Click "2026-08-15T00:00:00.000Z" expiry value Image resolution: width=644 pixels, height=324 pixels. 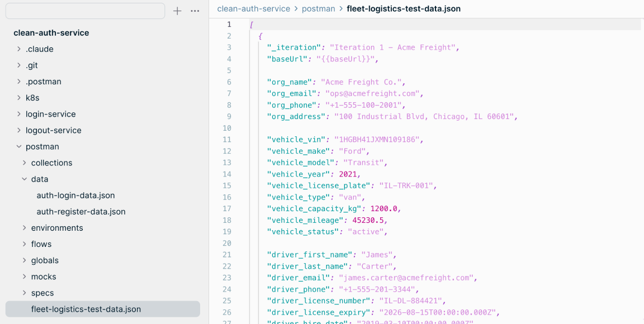click(x=438, y=312)
